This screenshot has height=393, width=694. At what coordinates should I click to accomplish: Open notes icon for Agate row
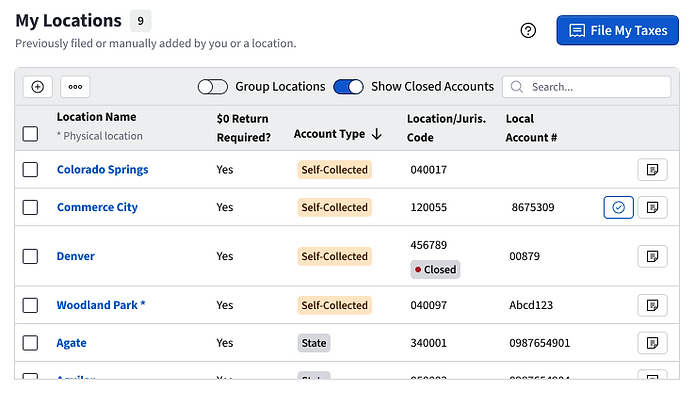(x=652, y=343)
